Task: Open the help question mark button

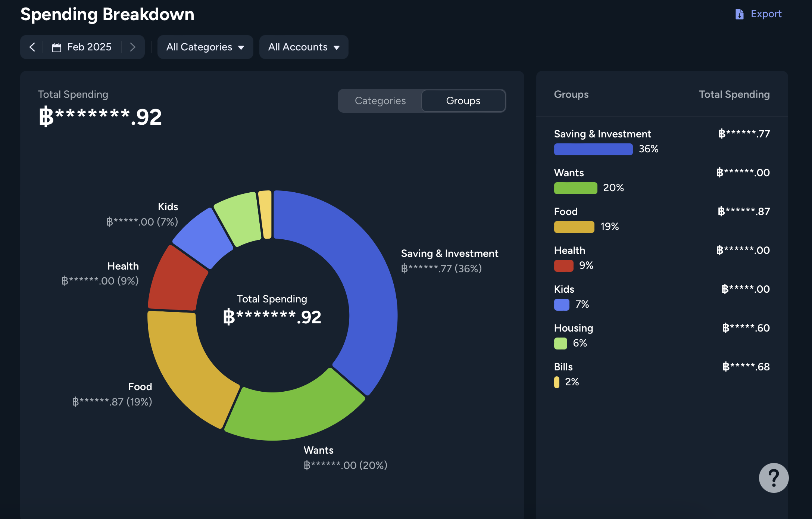Action: pyautogui.click(x=774, y=478)
